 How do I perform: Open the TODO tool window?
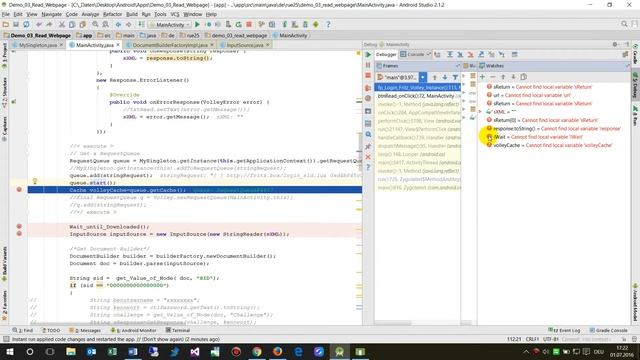51,330
